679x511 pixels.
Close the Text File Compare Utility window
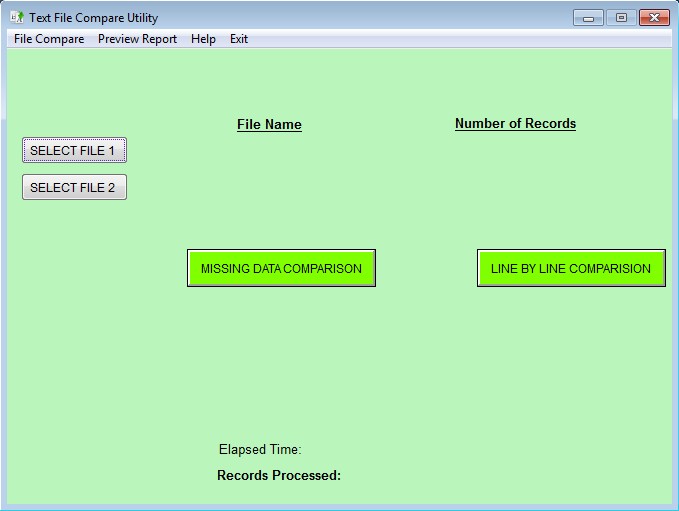click(654, 18)
